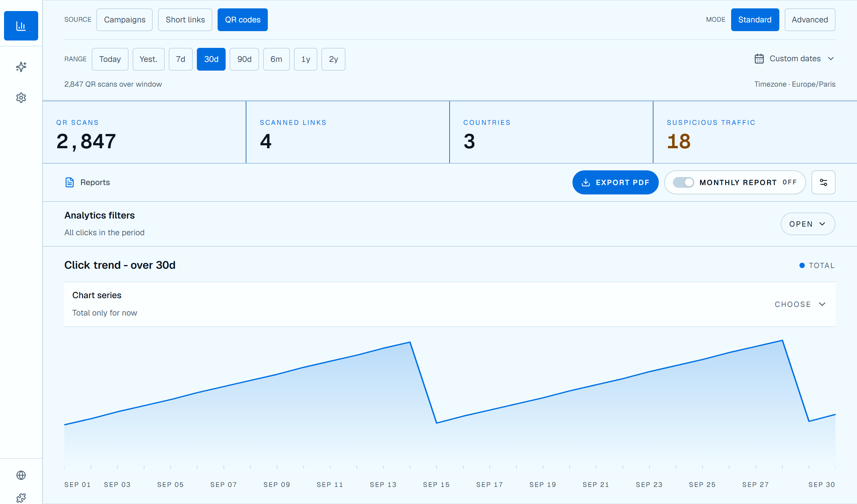Screen dimensions: 857x504
Task: Select the Yest. range
Action: coord(148,59)
